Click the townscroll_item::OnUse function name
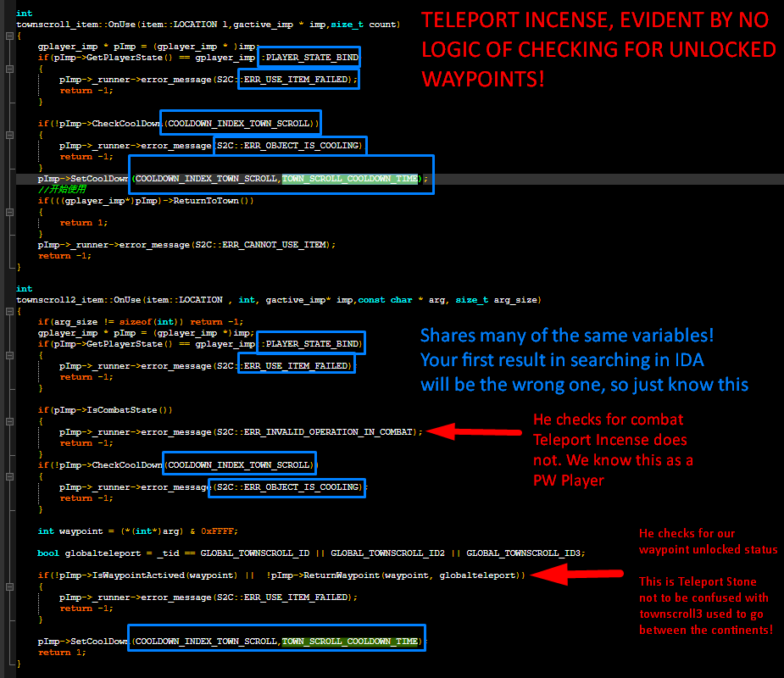Screen dimensions: 784x678 pyautogui.click(x=77, y=25)
